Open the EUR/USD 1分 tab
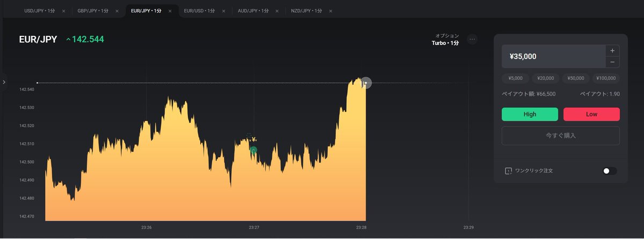The image size is (644, 239). point(199,11)
